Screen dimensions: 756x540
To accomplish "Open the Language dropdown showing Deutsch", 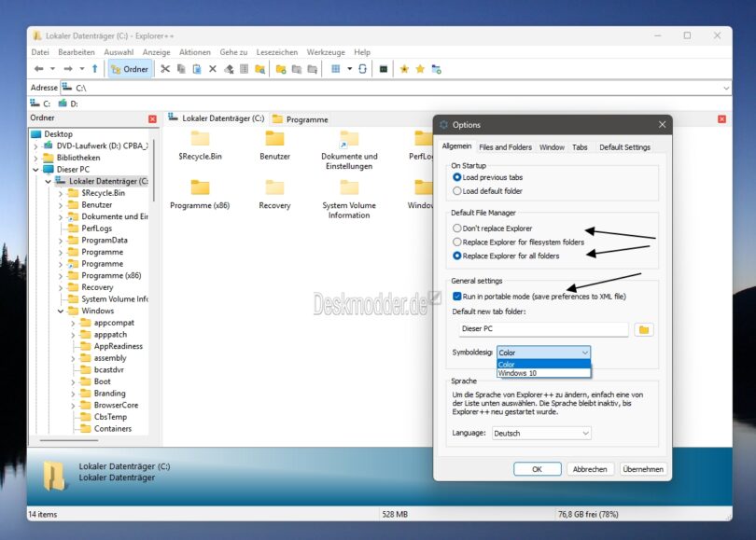I will click(541, 433).
